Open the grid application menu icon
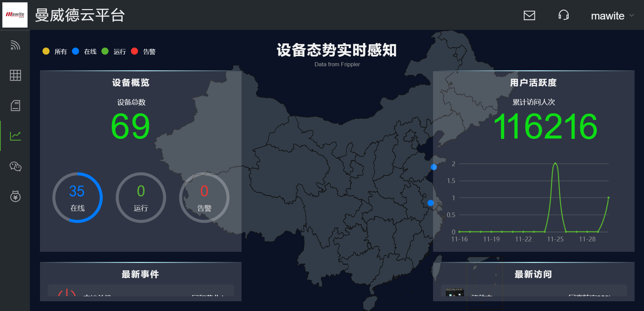Image resolution: width=644 pixels, height=311 pixels. (x=15, y=75)
